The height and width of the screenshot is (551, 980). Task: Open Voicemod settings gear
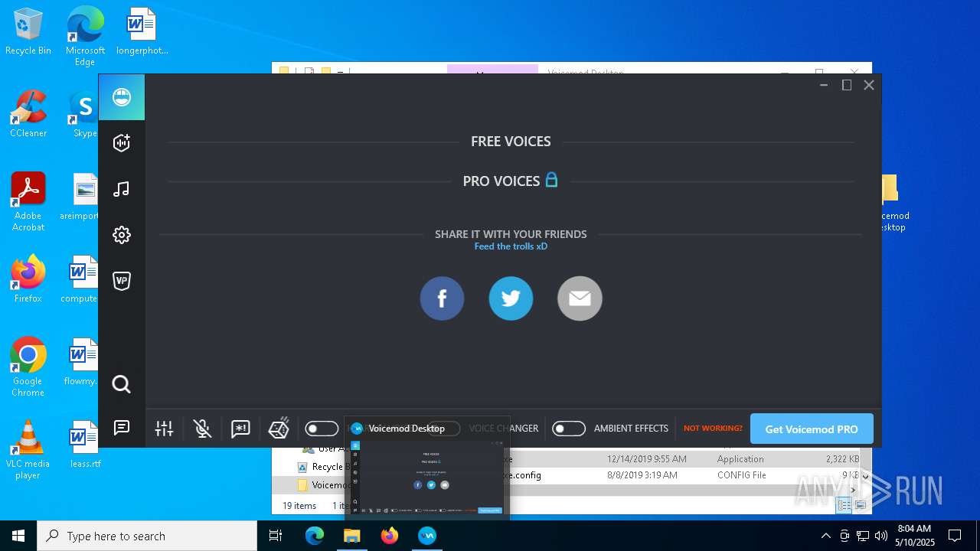click(x=122, y=235)
